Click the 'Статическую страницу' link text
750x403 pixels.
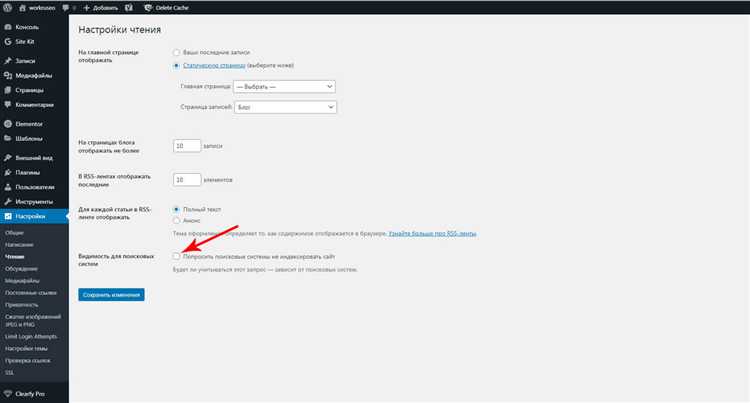[214, 65]
